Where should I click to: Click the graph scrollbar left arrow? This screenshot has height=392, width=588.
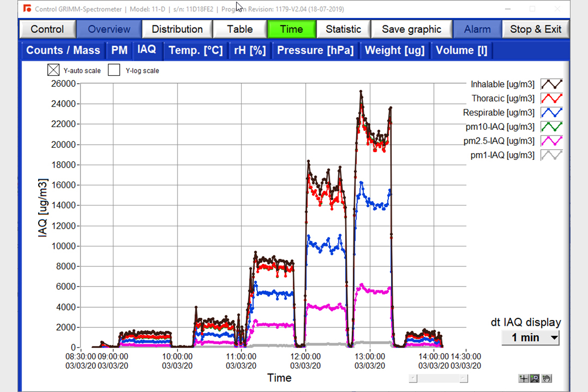click(x=413, y=378)
